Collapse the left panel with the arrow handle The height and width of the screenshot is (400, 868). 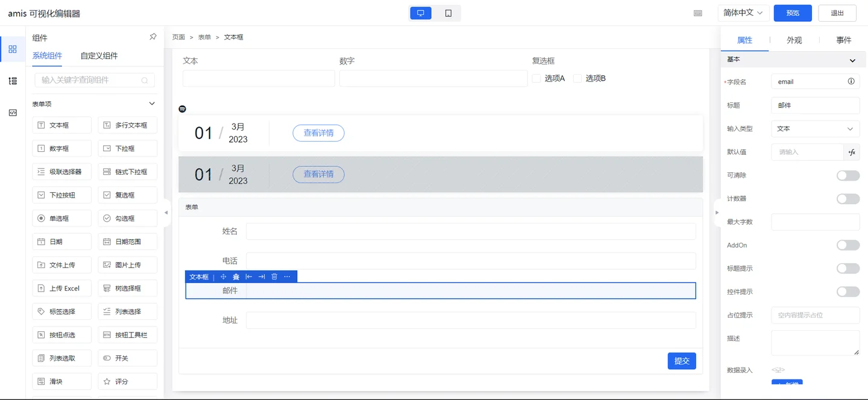tap(166, 212)
